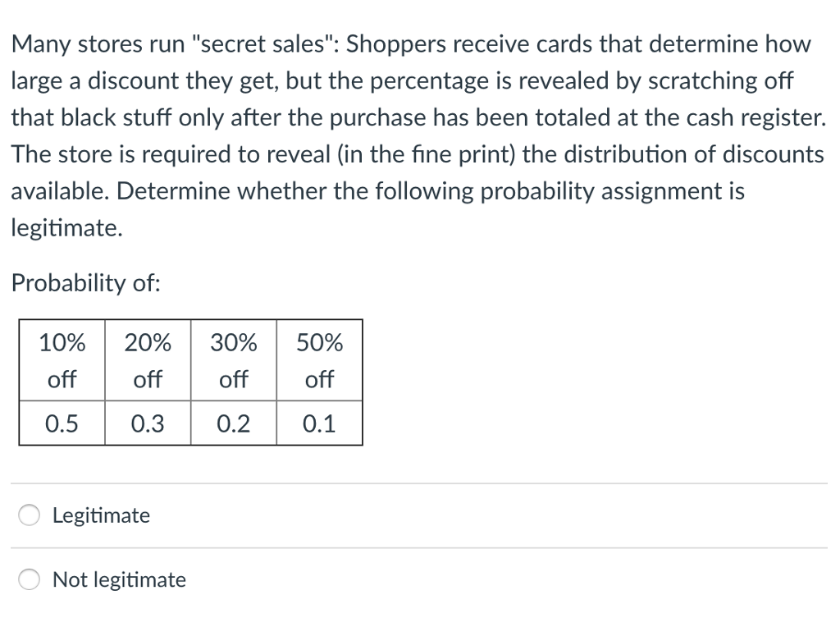
Task: Click the 20% off table header
Action: 148,359
